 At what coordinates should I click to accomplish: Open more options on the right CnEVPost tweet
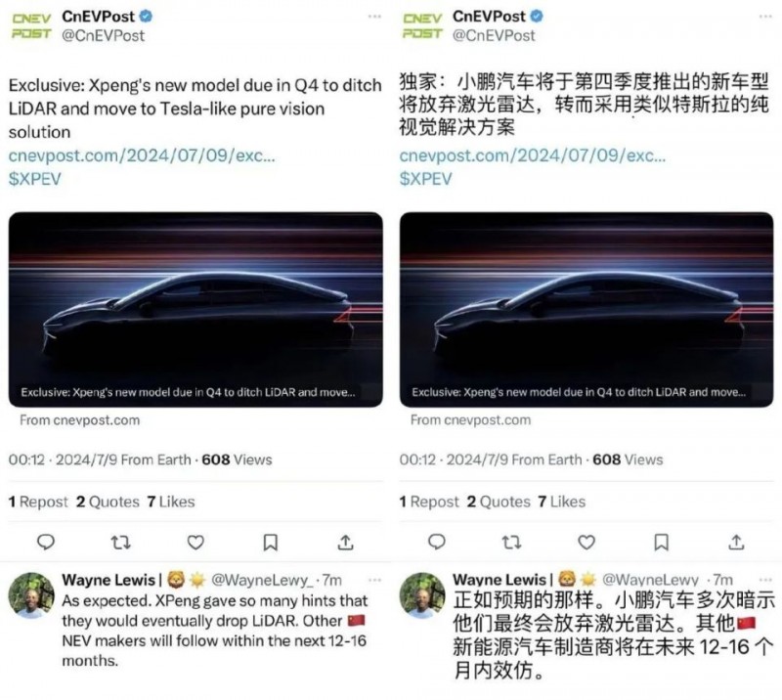click(765, 17)
